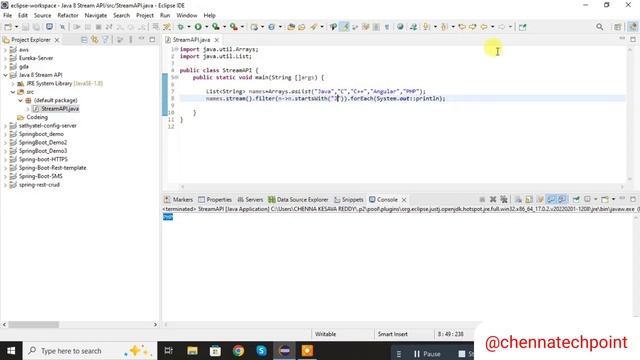Click the Coverage run icon

[216, 27]
